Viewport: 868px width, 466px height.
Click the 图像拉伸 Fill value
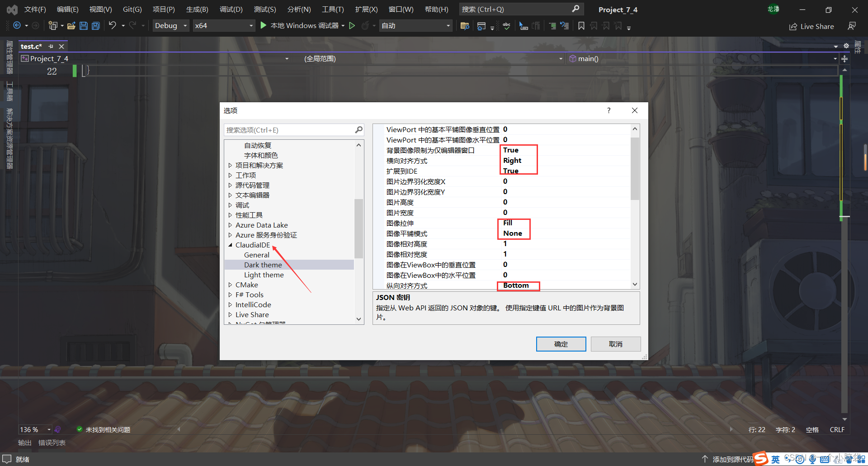pos(508,223)
